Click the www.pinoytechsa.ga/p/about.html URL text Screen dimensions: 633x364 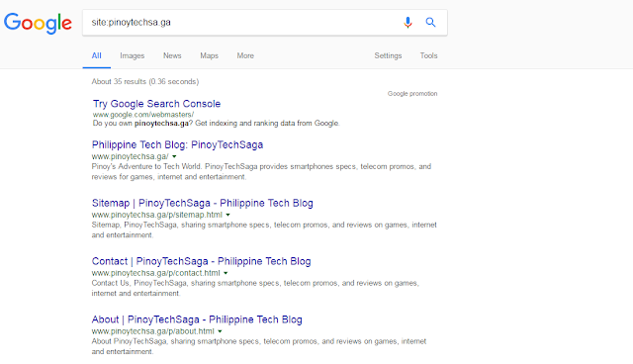[153, 331]
